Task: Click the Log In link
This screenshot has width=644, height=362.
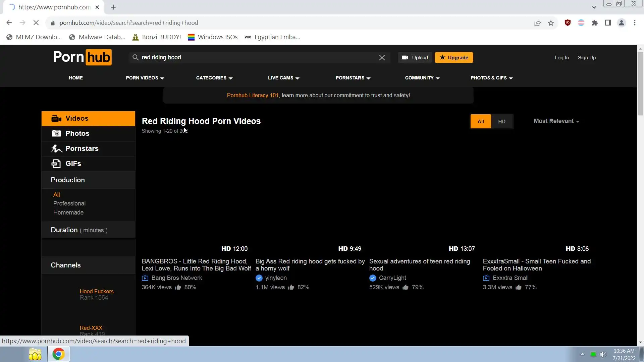Action: pos(561,58)
